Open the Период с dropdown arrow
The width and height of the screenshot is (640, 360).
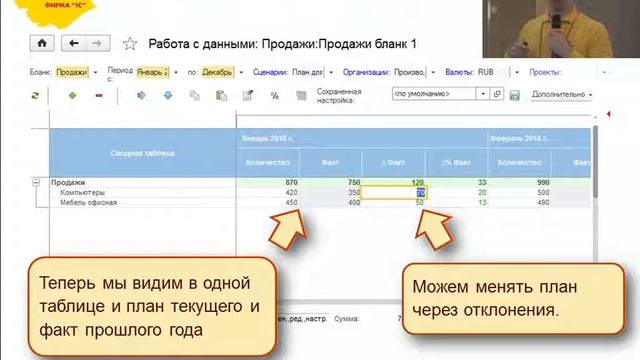[x=176, y=72]
